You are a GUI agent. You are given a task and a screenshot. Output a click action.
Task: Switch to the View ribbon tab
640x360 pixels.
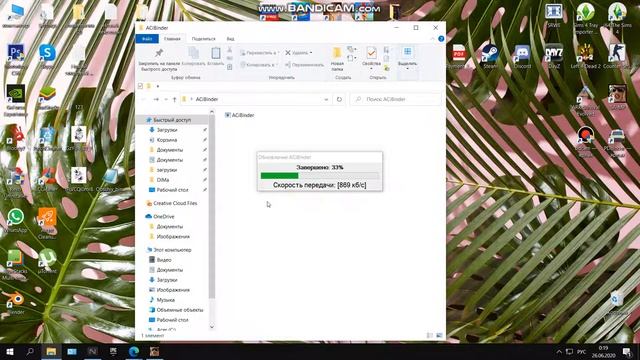[230, 39]
